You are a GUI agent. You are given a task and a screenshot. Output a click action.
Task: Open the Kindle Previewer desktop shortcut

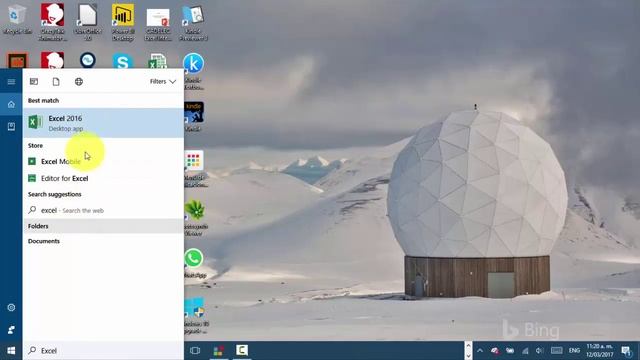pyautogui.click(x=193, y=22)
